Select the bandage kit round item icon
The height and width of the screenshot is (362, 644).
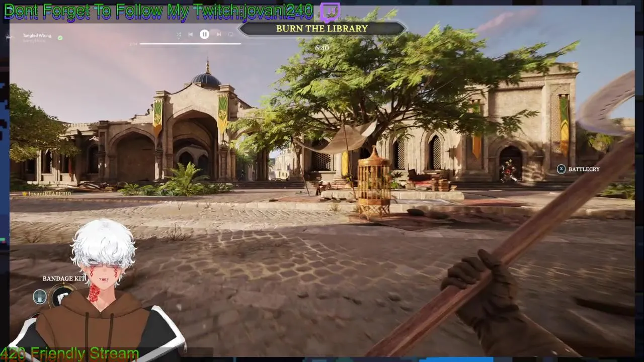coord(63,297)
